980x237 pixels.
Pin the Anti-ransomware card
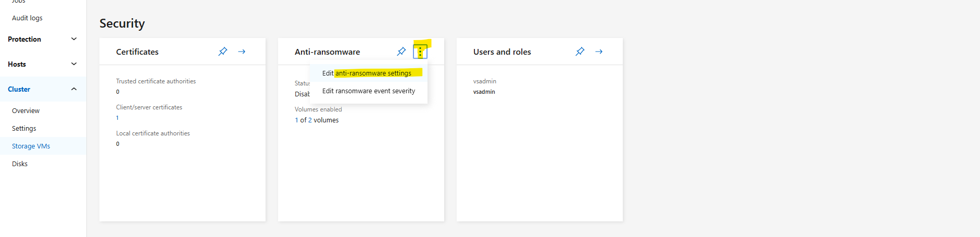tap(401, 52)
